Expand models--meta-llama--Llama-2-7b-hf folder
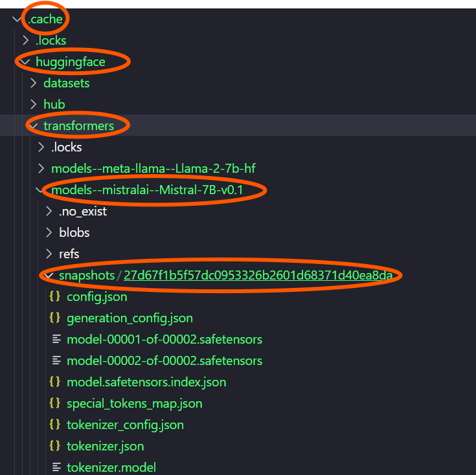This screenshot has width=476, height=475. [x=41, y=168]
